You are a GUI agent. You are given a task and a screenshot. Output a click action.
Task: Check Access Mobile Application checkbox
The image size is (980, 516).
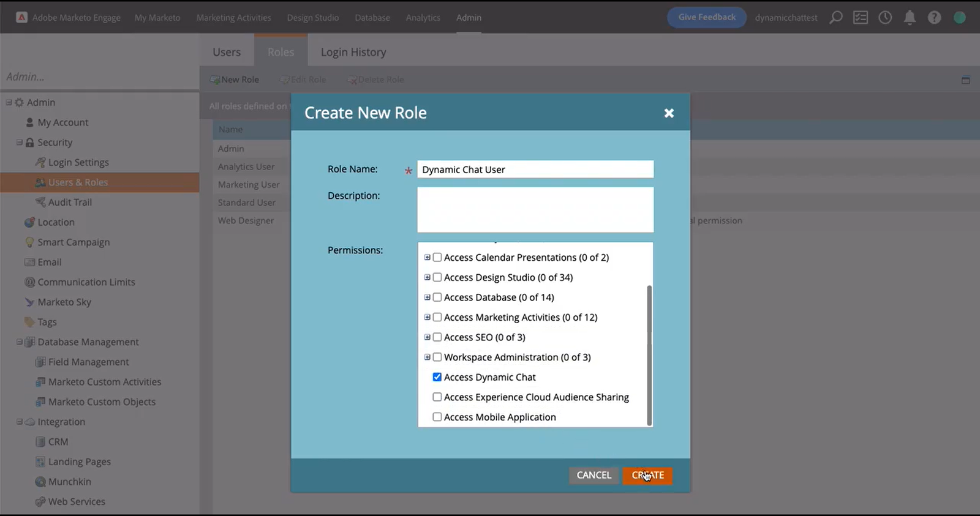click(x=437, y=417)
